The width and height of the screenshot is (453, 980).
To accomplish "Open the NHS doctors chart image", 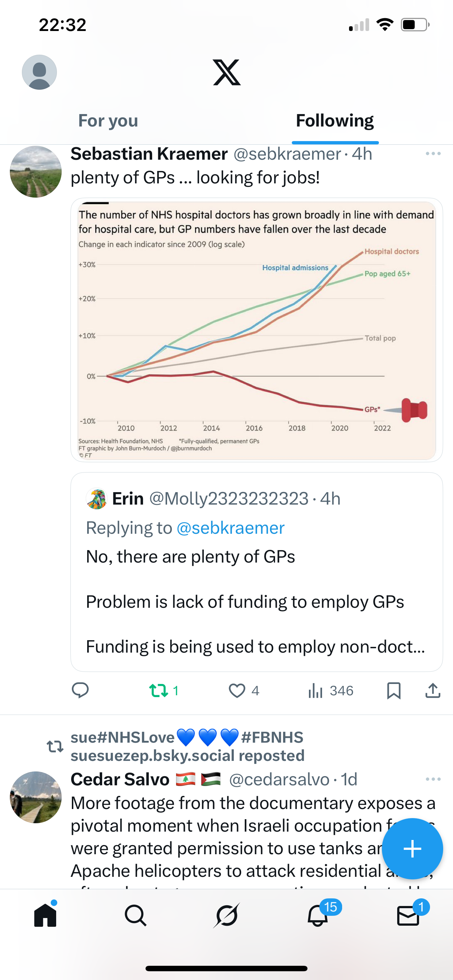I will [x=256, y=330].
